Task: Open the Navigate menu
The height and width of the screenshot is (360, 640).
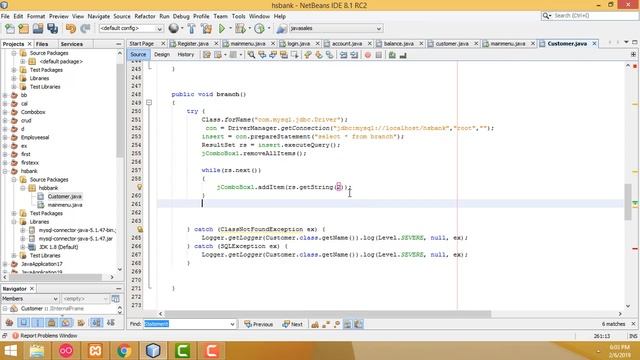Action: pyautogui.click(x=98, y=16)
